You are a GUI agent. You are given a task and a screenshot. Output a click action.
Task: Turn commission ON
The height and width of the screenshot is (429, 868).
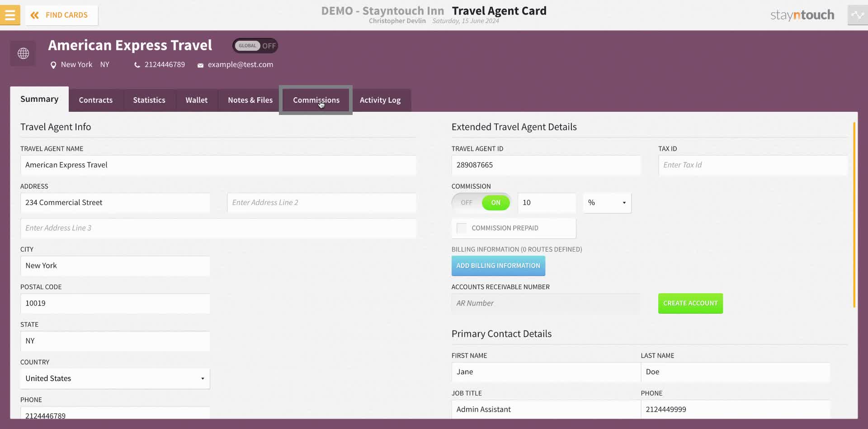click(496, 203)
